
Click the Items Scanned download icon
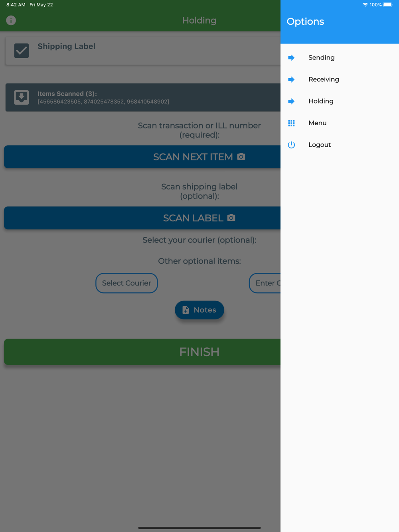(22, 97)
